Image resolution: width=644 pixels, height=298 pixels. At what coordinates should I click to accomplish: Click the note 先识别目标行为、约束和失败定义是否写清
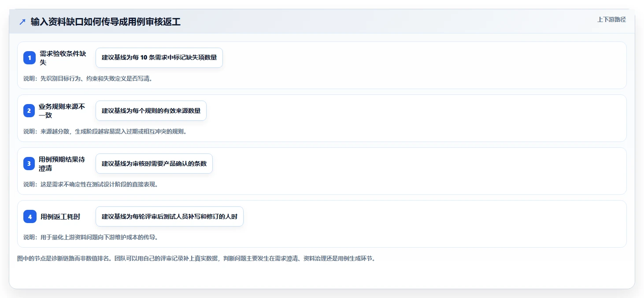[x=88, y=78]
